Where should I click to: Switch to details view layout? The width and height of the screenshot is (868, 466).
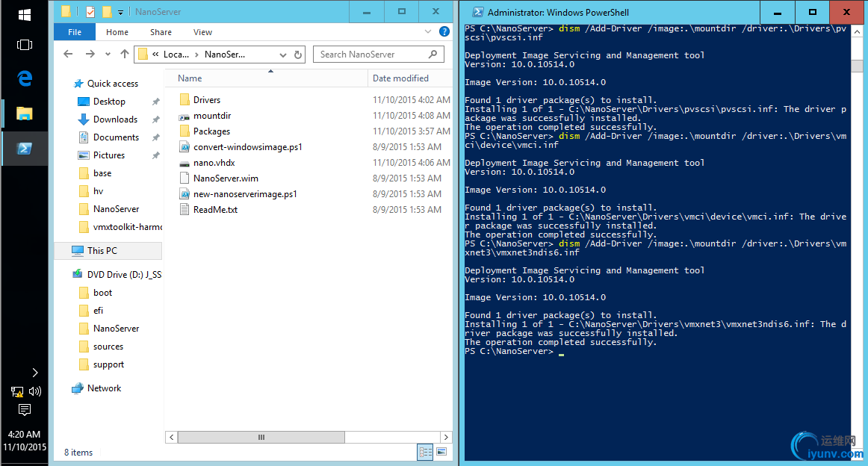pyautogui.click(x=425, y=452)
